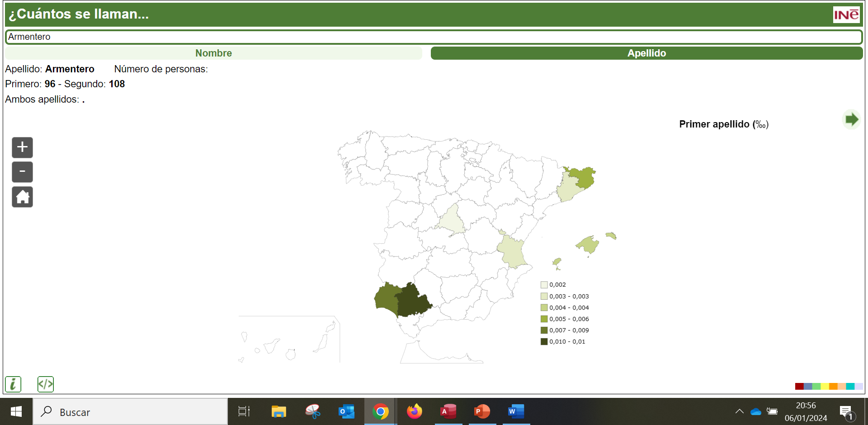Choose the turquoise color swatch
This screenshot has height=425, width=868.
pyautogui.click(x=850, y=386)
